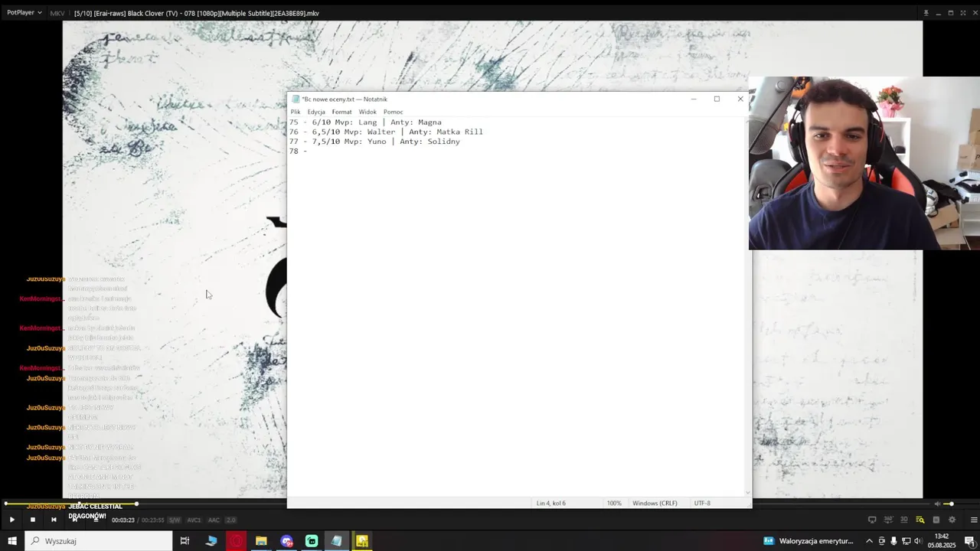
Task: Open the PotPlayer cast/screen icon
Action: click(872, 520)
